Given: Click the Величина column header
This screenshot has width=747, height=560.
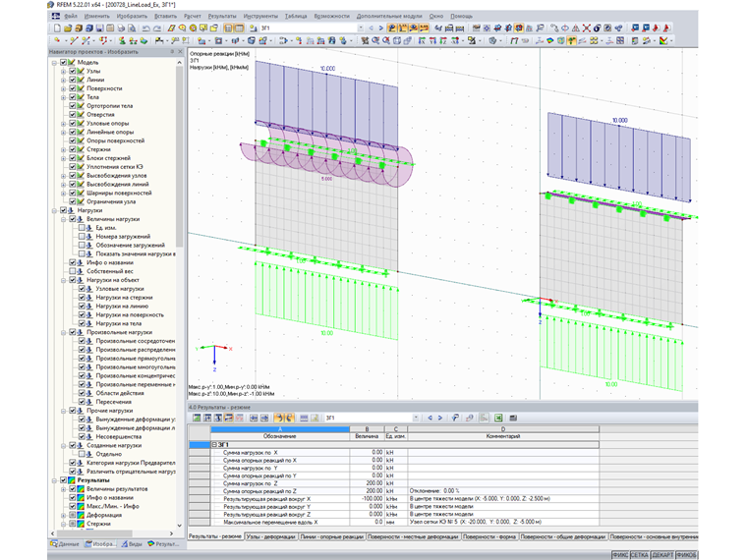Looking at the screenshot, I should [367, 435].
